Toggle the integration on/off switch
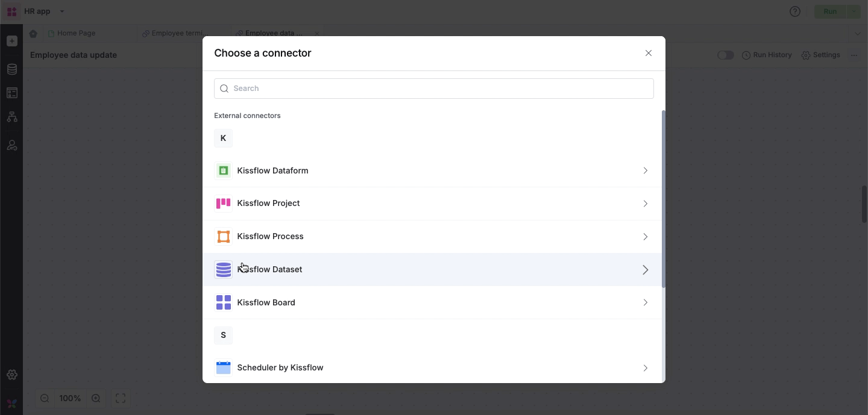 [x=726, y=55]
